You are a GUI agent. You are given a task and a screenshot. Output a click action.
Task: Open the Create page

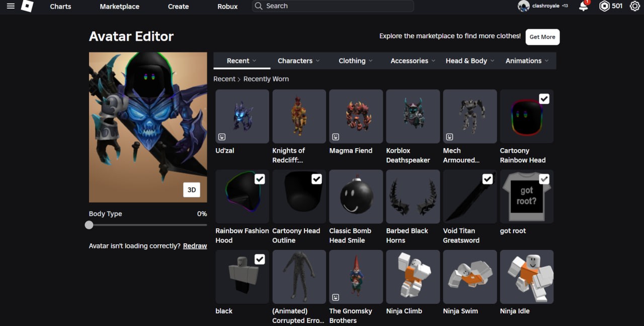click(x=178, y=7)
